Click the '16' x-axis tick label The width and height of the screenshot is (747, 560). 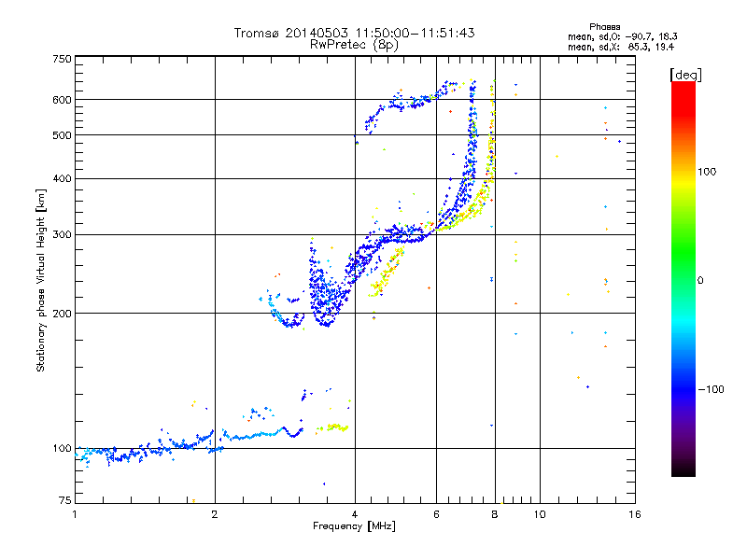coord(635,514)
